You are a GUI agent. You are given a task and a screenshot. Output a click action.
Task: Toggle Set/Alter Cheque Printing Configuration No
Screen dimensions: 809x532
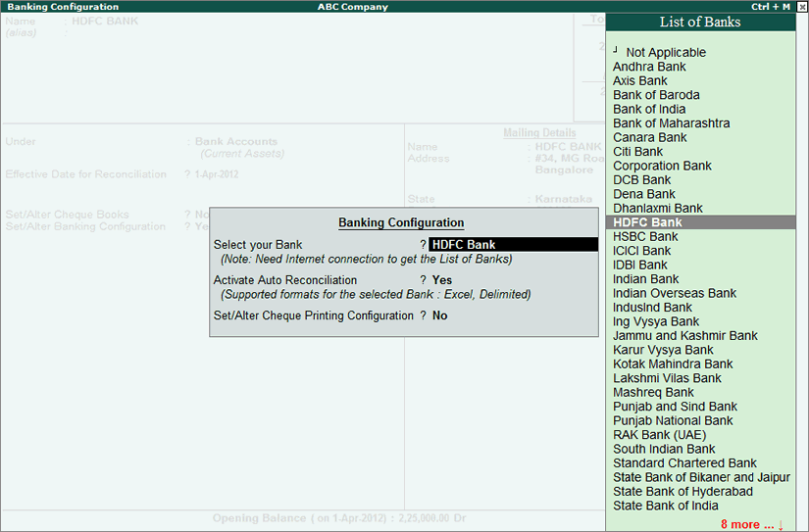[439, 315]
